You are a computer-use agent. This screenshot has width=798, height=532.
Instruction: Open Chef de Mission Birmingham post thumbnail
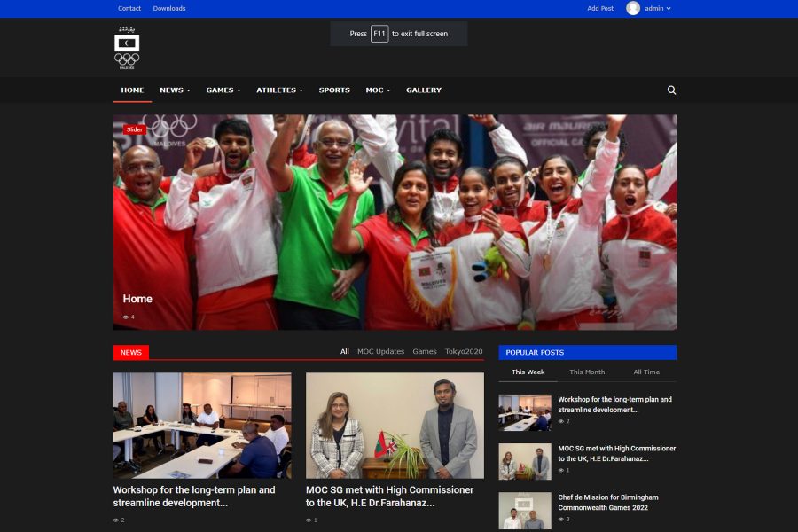524,511
